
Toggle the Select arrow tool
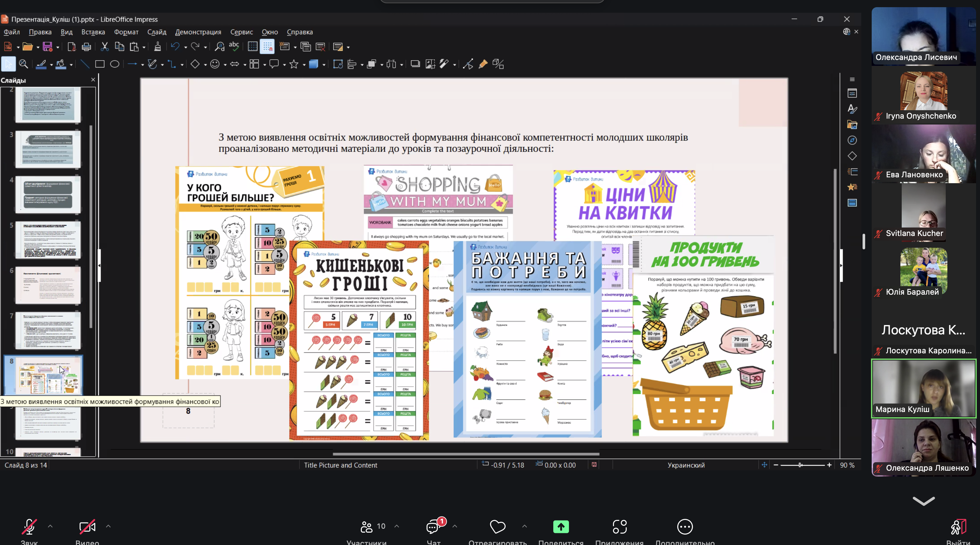(x=8, y=64)
